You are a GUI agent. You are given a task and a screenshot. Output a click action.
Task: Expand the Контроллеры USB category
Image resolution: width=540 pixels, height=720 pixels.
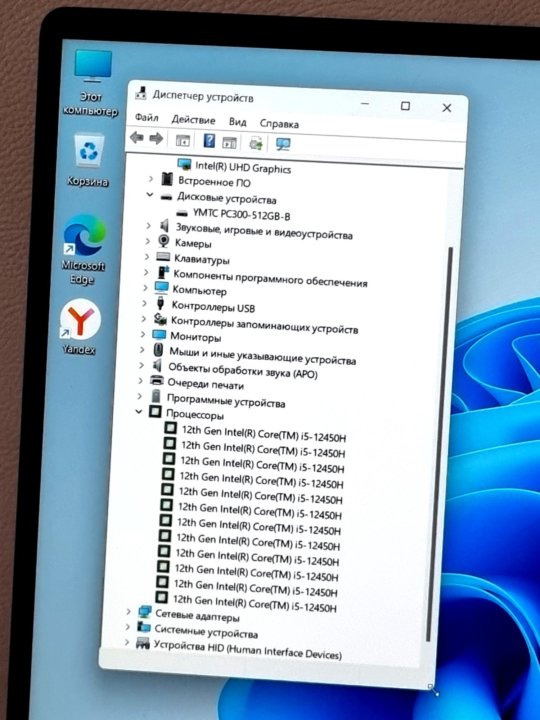tap(144, 303)
